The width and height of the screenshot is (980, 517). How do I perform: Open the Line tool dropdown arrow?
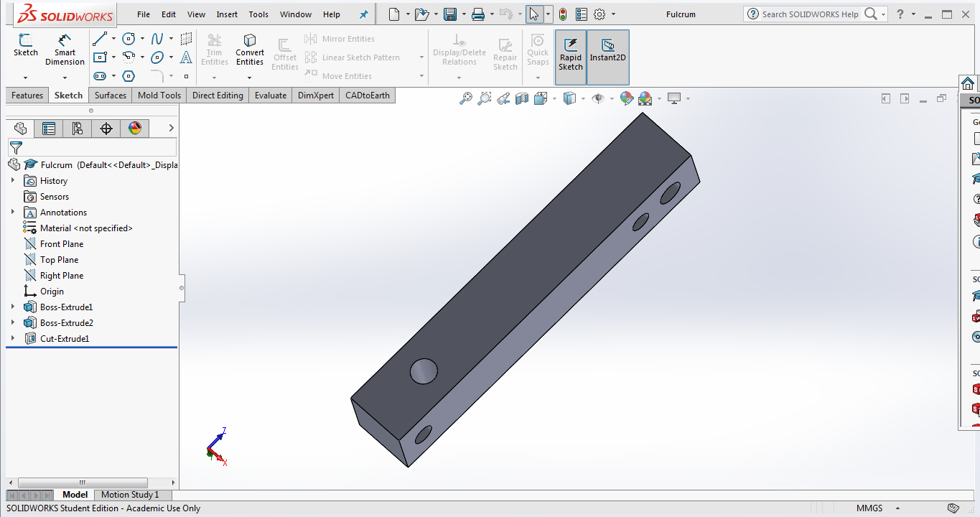click(113, 39)
